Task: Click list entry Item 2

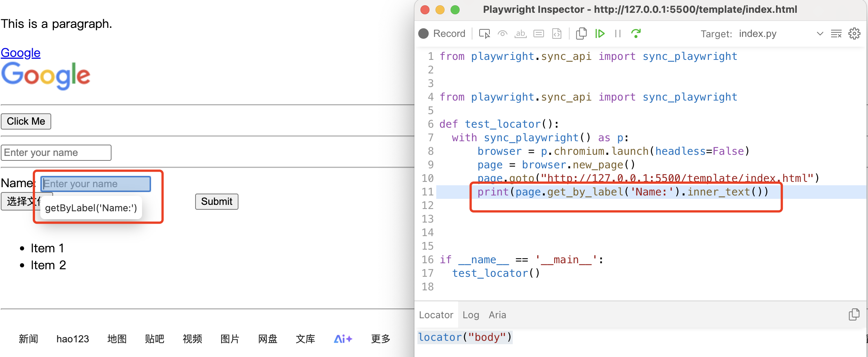Action: [48, 265]
